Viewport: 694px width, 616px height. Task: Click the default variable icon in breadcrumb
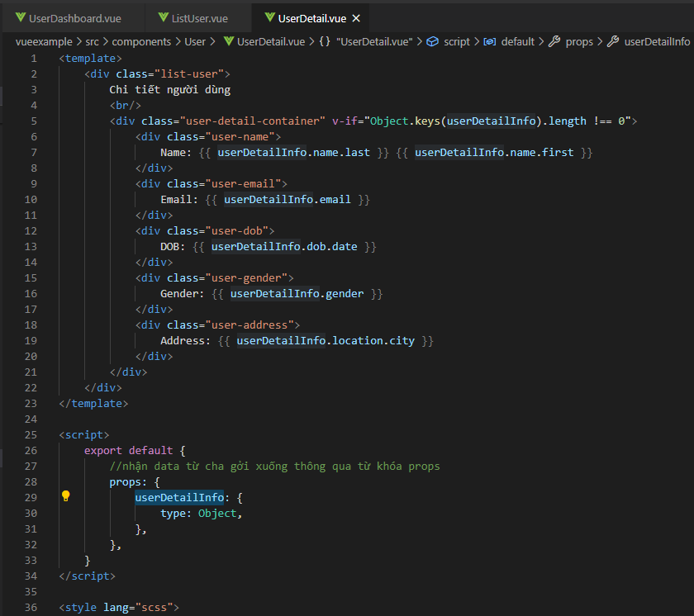click(x=489, y=41)
